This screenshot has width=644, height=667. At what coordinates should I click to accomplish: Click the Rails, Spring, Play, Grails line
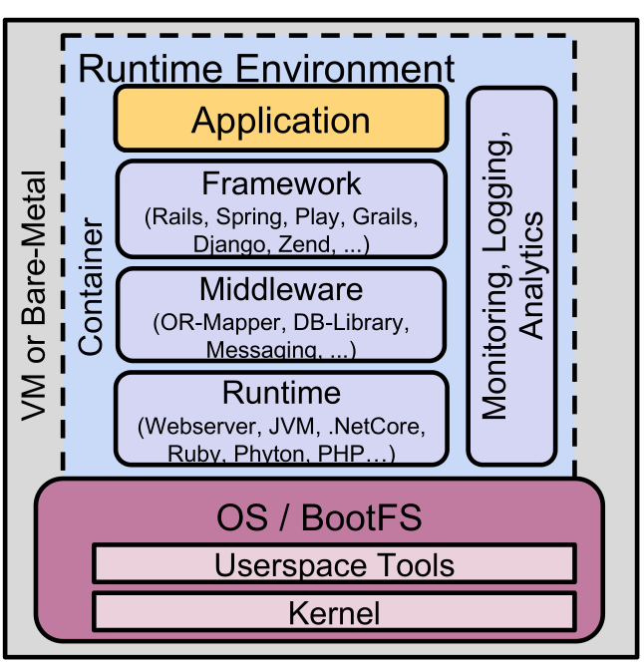pyautogui.click(x=280, y=215)
